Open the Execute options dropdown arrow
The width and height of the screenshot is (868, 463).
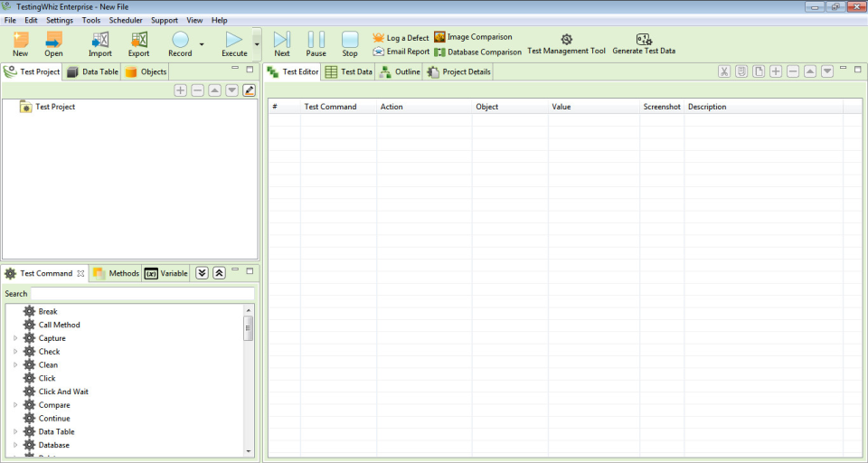pos(257,43)
